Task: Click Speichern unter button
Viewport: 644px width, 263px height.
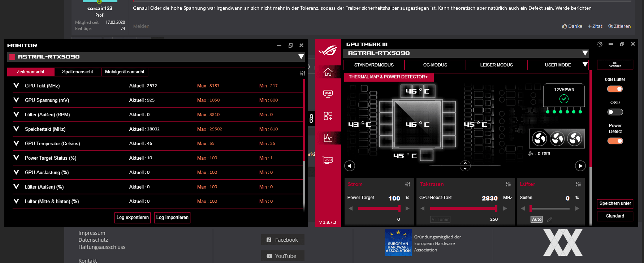Action: point(615,203)
